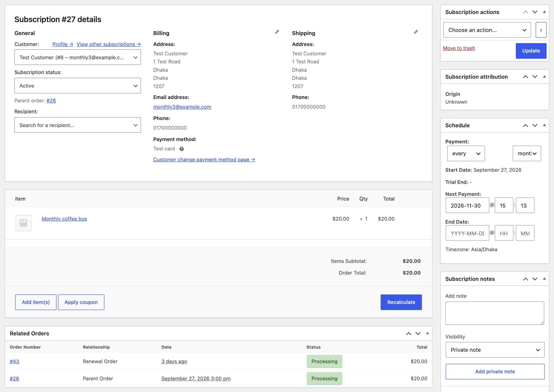Click the Next Payment date field
The height and width of the screenshot is (392, 554).
pyautogui.click(x=467, y=205)
